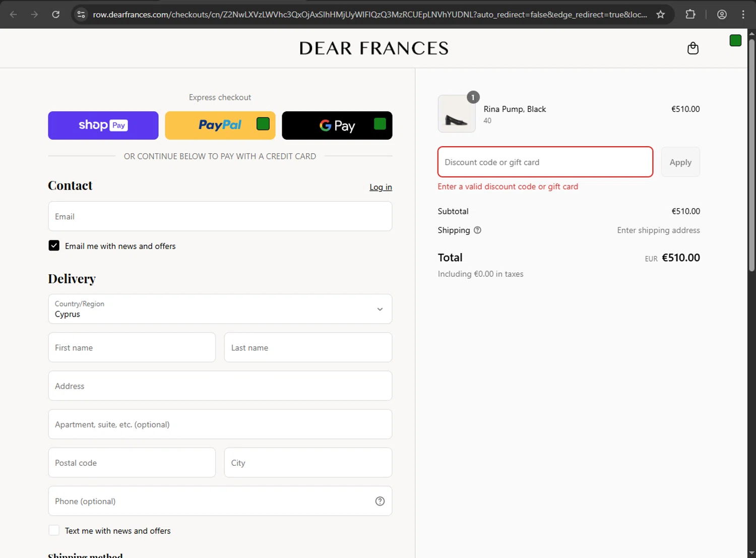
Task: Open the browser profile account icon
Action: (722, 15)
